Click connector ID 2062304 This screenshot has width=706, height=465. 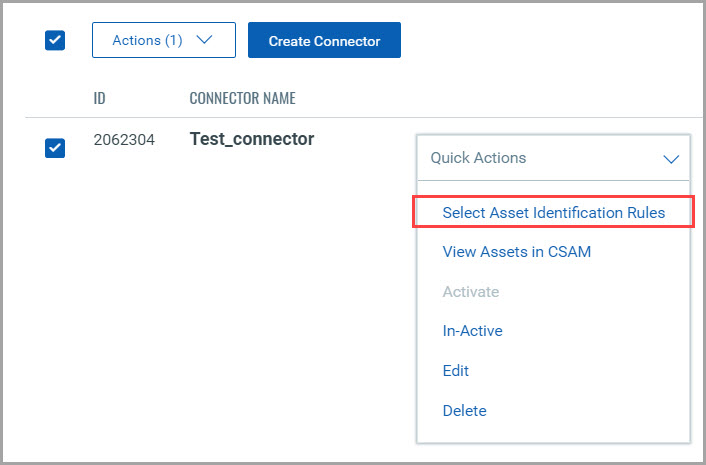(124, 140)
